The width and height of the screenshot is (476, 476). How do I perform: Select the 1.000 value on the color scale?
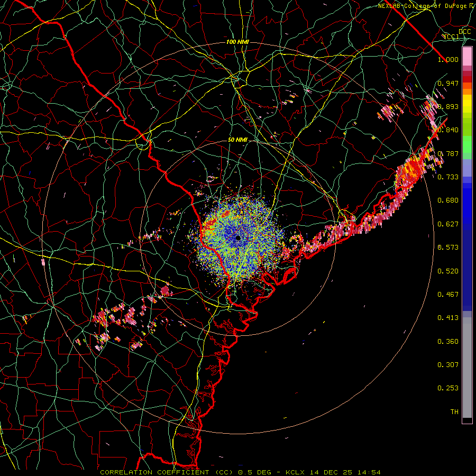coord(448,60)
